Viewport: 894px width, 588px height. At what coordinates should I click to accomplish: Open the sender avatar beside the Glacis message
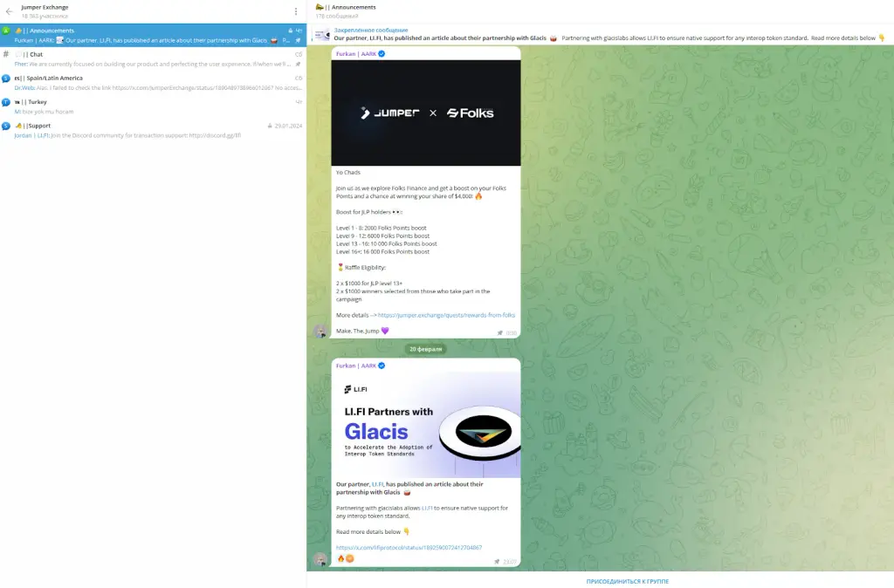(x=320, y=559)
